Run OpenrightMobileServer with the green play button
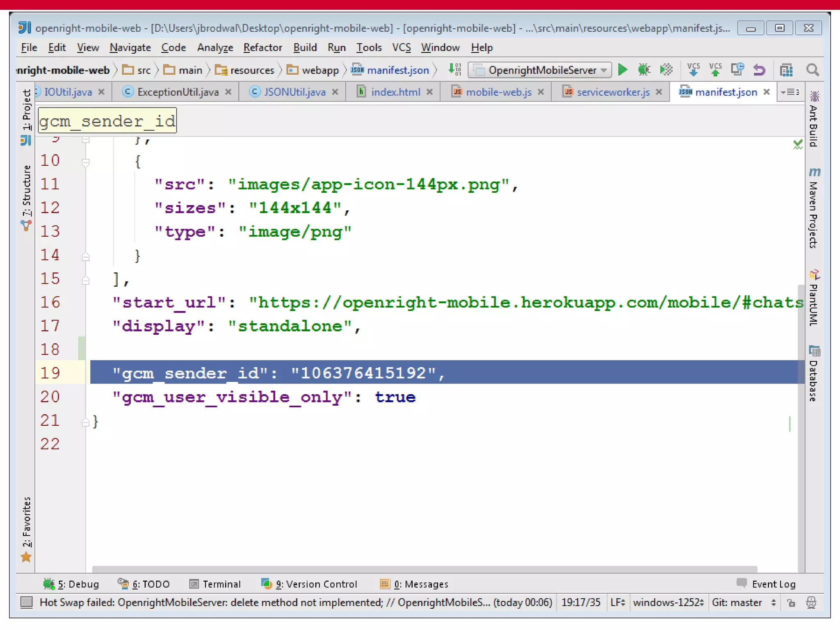 623,70
